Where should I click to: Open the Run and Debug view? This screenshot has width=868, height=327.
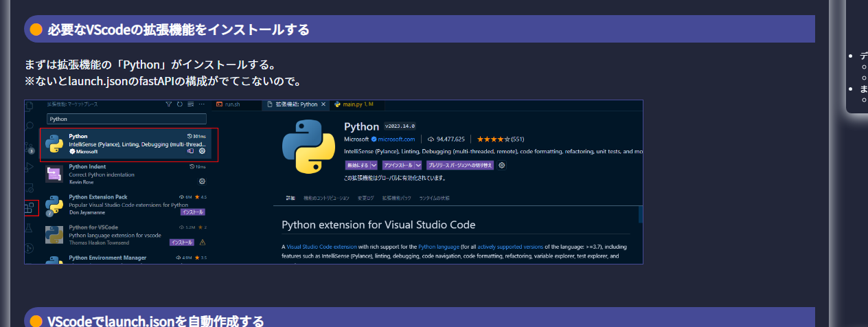[x=29, y=167]
